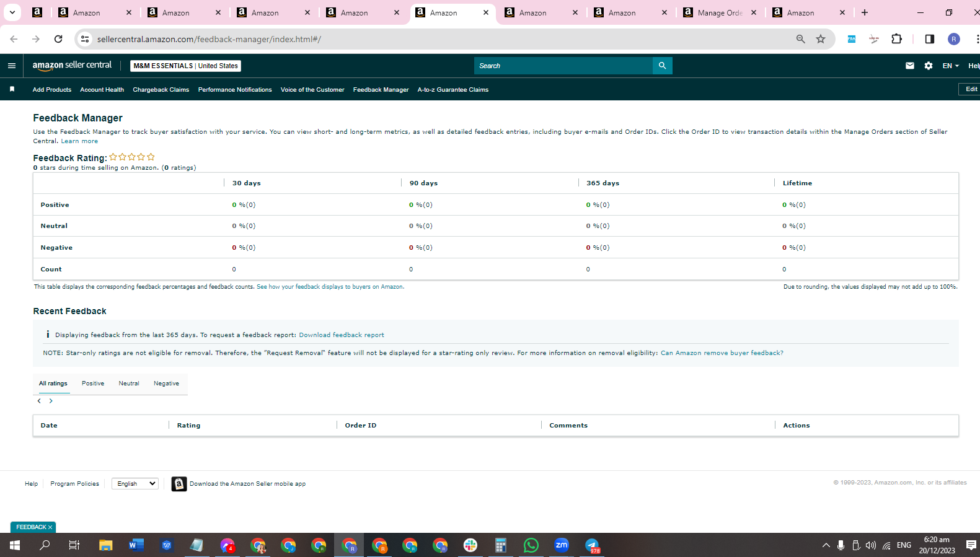Screen dimensions: 980x557
Task: Go to previous feedback page arrow
Action: (x=39, y=401)
